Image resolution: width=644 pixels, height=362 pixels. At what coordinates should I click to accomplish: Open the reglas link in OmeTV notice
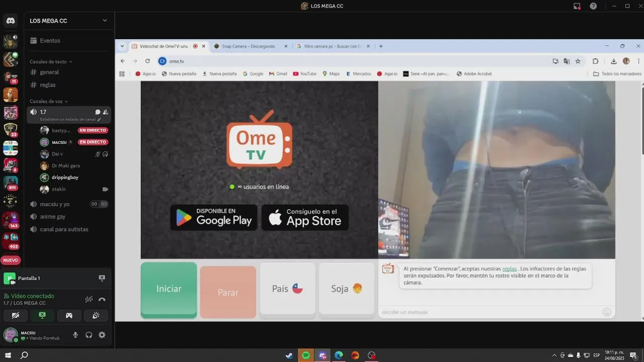click(x=509, y=269)
